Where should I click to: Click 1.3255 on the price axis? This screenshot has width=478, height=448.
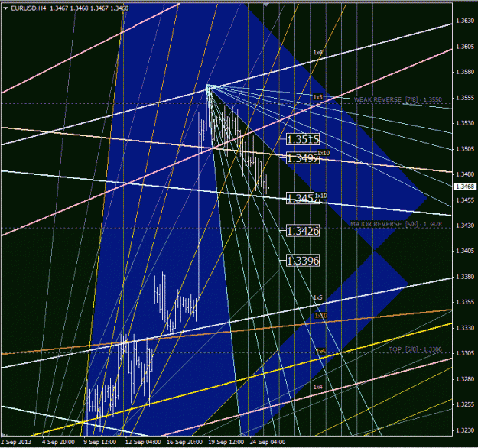pos(465,404)
